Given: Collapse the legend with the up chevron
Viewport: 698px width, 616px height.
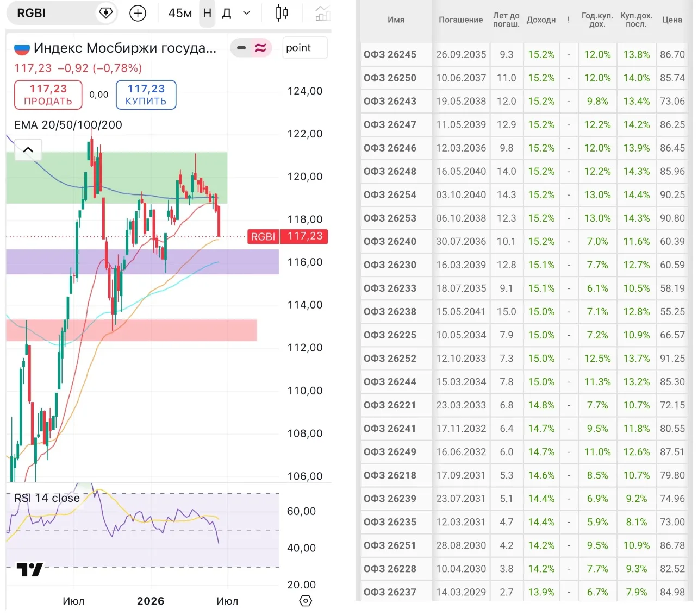Looking at the screenshot, I should 28,149.
